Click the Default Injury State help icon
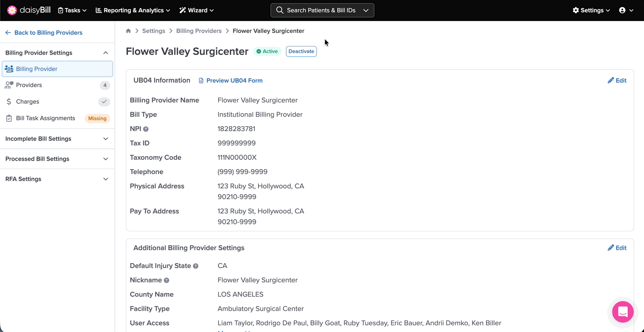This screenshot has width=644, height=332. (x=196, y=266)
